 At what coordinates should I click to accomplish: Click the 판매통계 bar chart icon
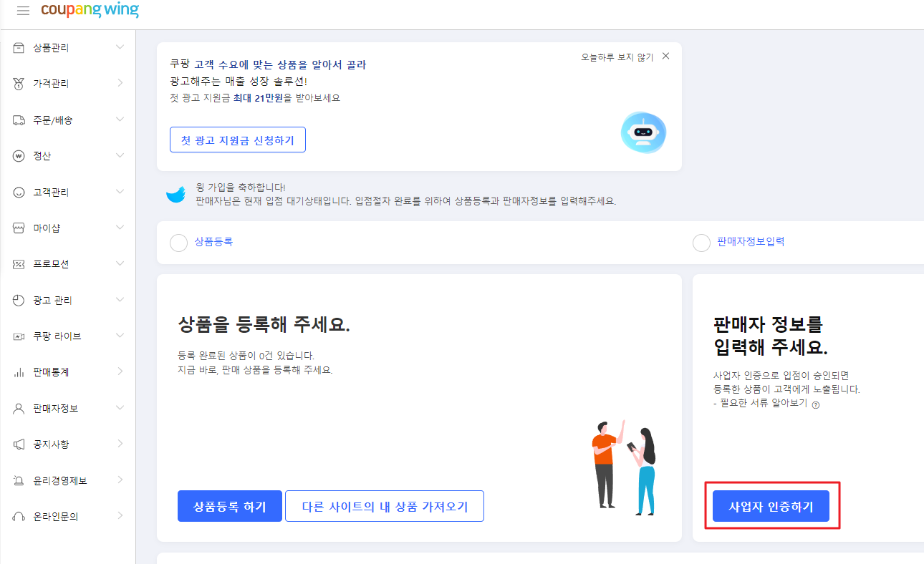[19, 372]
